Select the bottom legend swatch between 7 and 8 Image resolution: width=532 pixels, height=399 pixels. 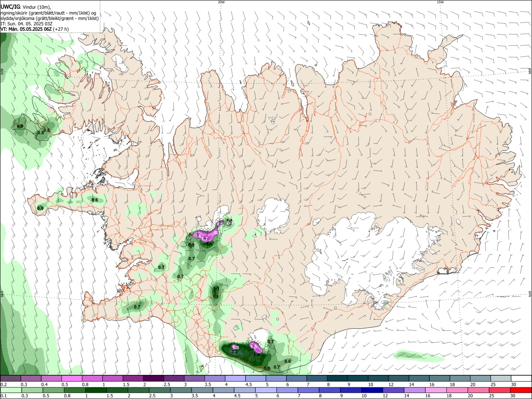pos(308,390)
